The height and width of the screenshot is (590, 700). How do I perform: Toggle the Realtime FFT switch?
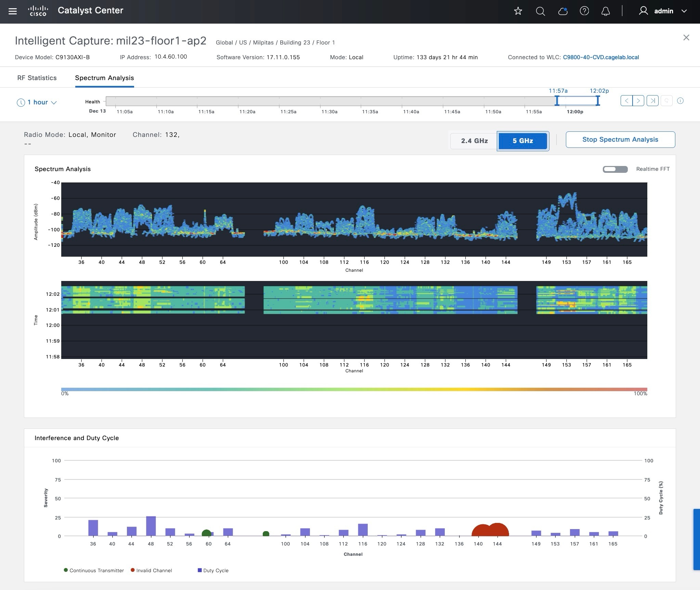pos(615,169)
